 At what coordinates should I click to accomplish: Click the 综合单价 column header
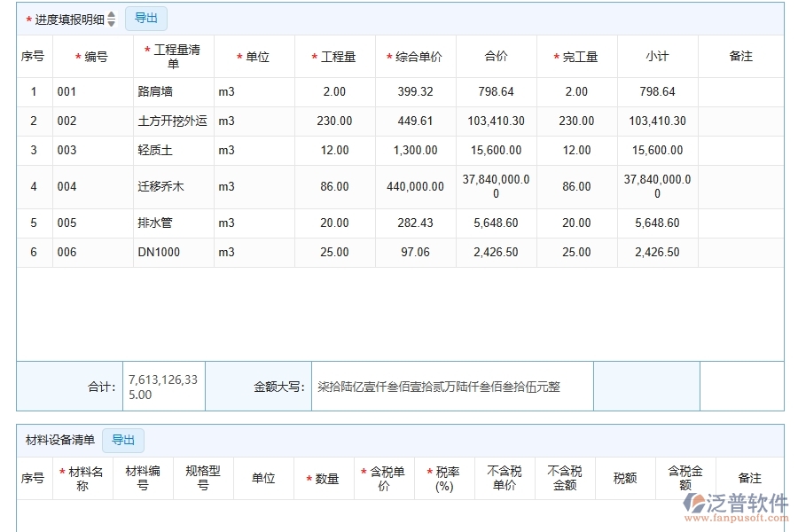pyautogui.click(x=414, y=56)
